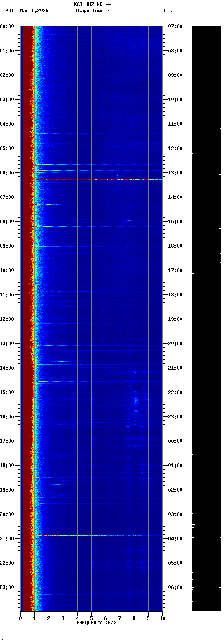224x644 pixels.
Task: Click the UTC '04:00' time label
Action: 175,539
